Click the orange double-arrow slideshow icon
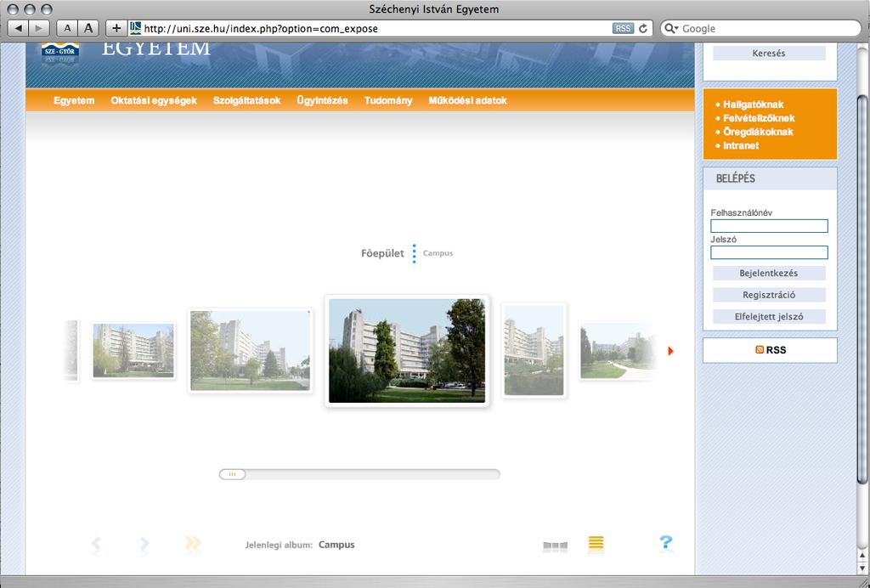Viewport: 870px width, 588px height. tap(193, 544)
